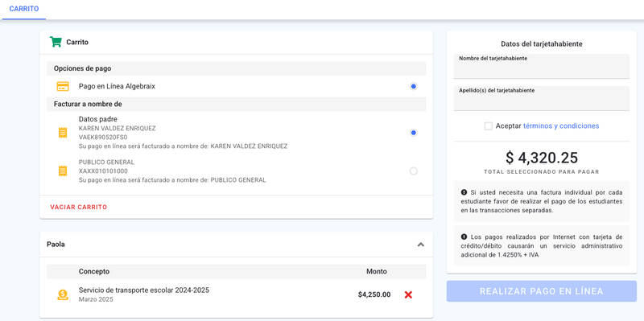Image resolution: width=644 pixels, height=321 pixels.
Task: Click VACIAR CARRITO to empty cart
Action: click(x=78, y=207)
